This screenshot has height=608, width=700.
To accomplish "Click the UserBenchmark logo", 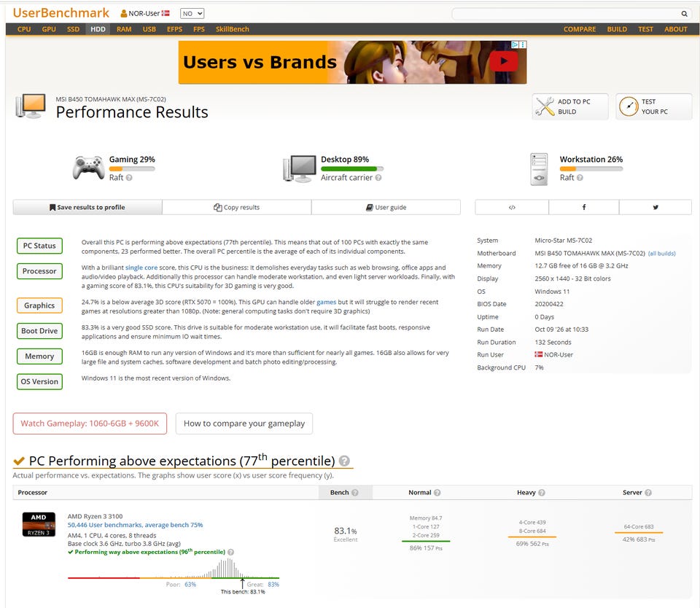I will click(61, 13).
